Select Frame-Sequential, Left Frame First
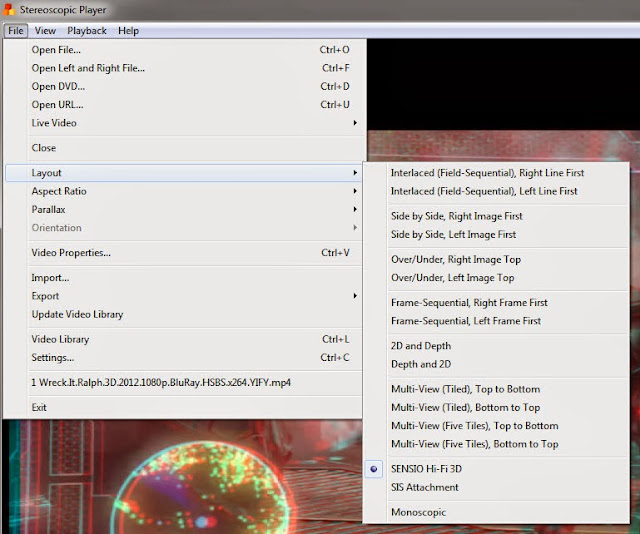 [496, 321]
